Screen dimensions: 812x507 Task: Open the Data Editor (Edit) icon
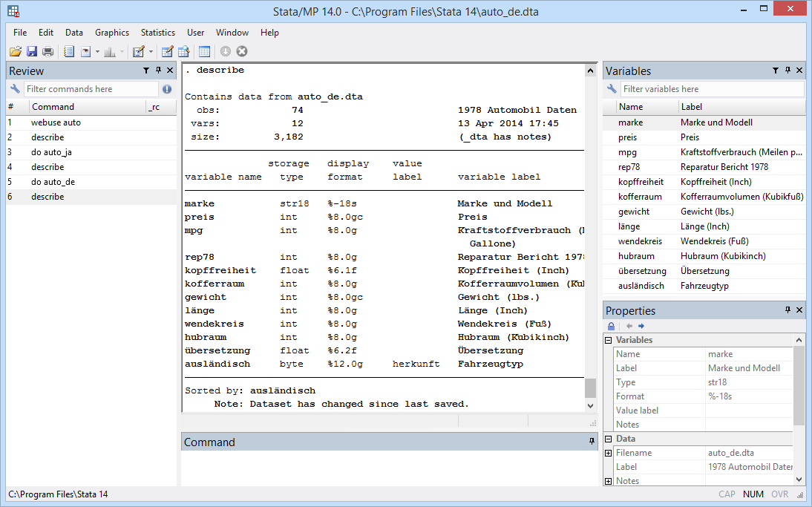[x=167, y=51]
